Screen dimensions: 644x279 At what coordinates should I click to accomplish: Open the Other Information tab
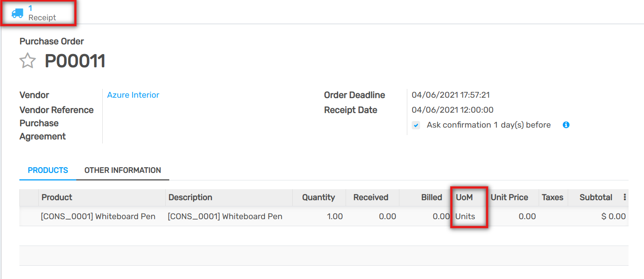click(123, 170)
